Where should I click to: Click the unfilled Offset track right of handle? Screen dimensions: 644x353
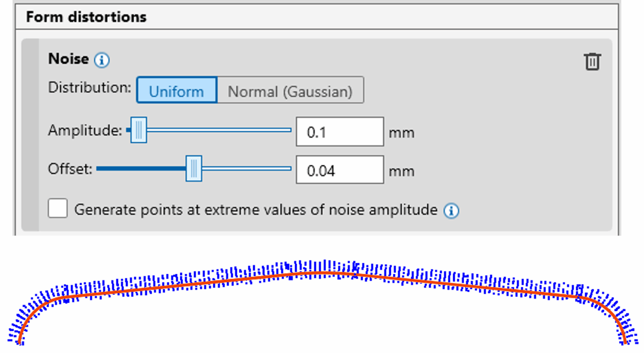[247, 169]
